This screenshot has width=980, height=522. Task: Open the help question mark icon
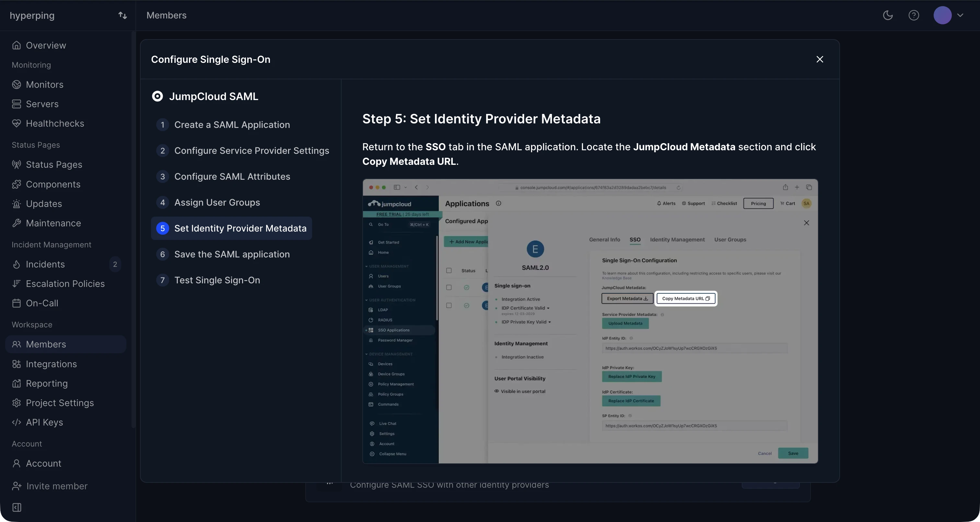(x=914, y=15)
